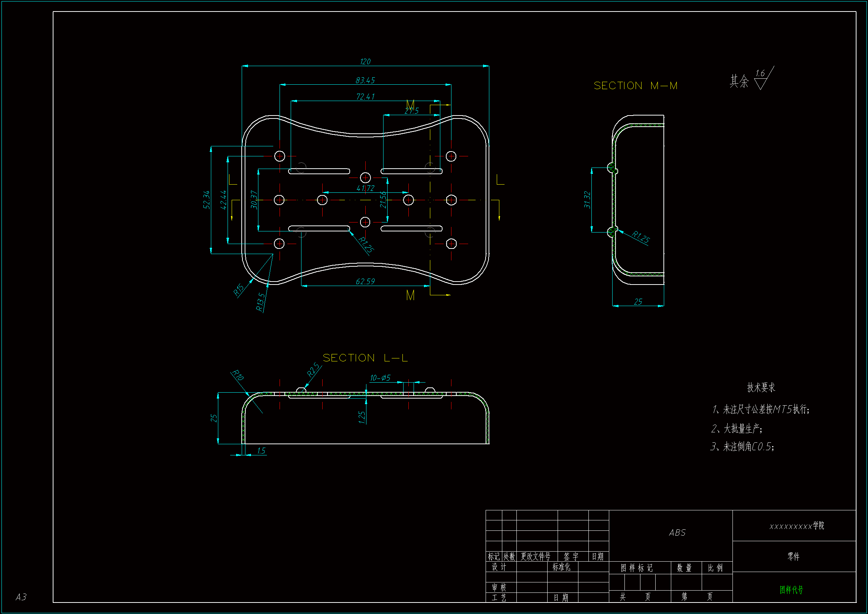
Task: Select the 83.45 dimension label
Action: pos(365,80)
